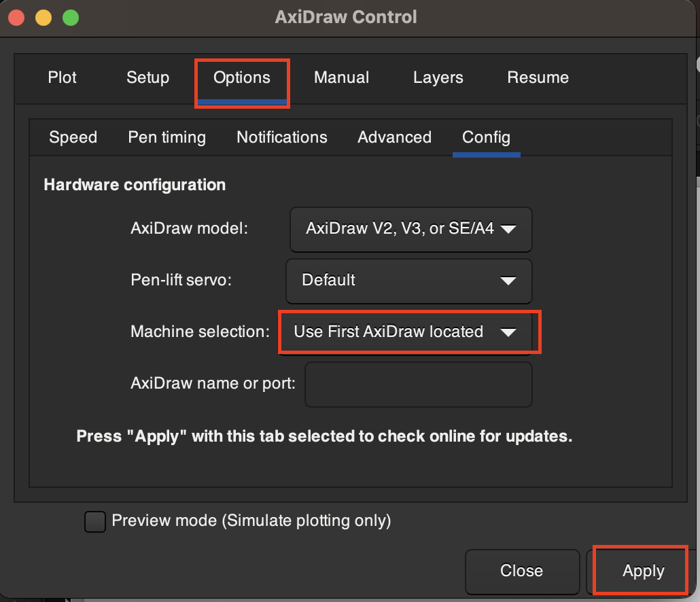Maximize the window with the green button

click(x=71, y=18)
